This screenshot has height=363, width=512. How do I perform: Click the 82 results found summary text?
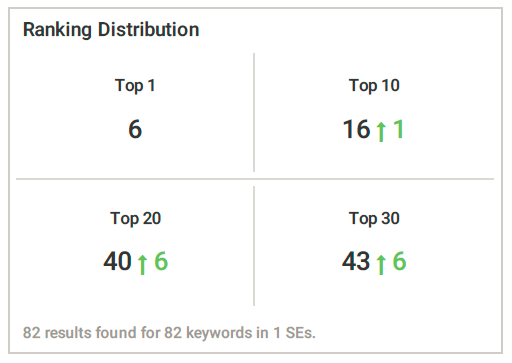click(169, 333)
